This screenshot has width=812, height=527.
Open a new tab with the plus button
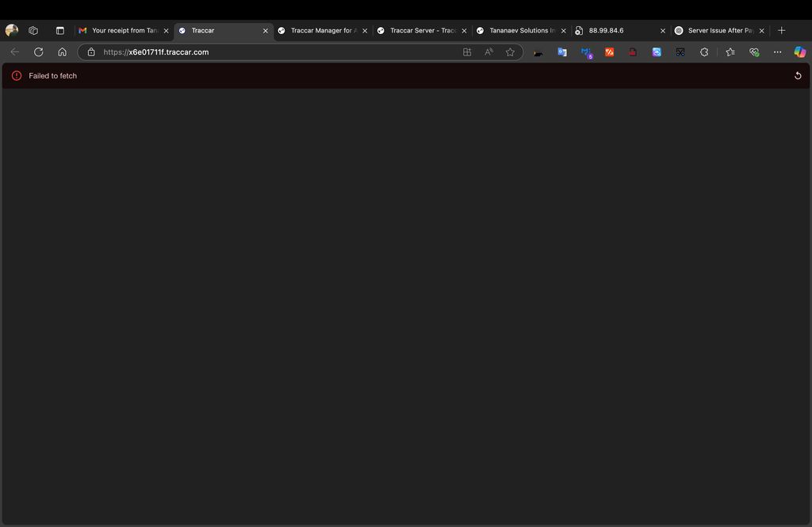781,31
